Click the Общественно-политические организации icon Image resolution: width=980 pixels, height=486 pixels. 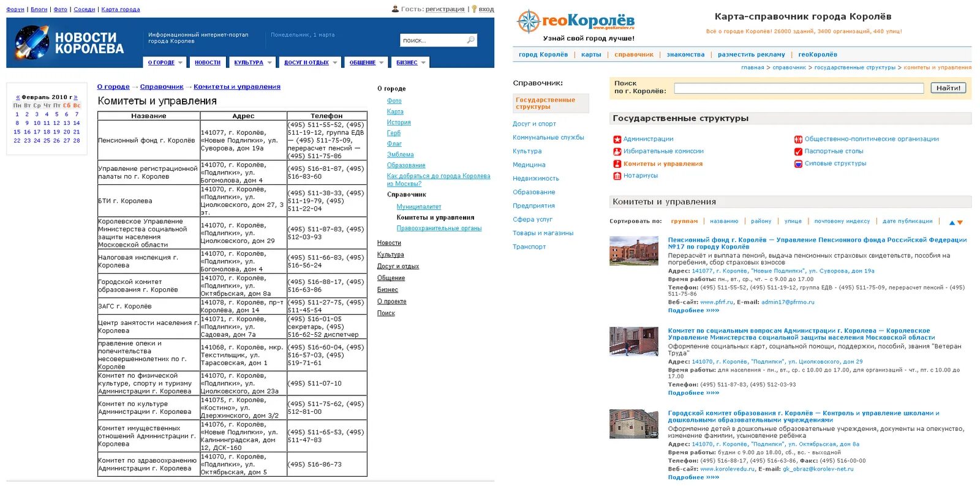coord(798,140)
